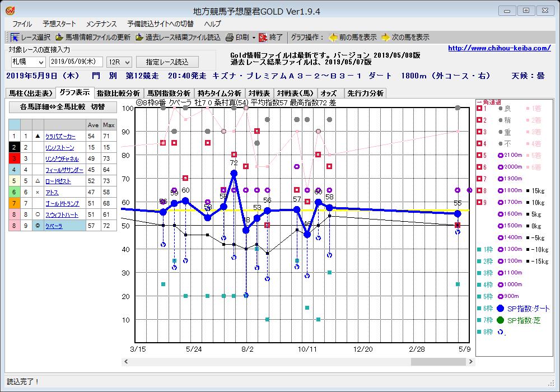
Task: Open the 12R race number dropdown
Action: pos(128,62)
